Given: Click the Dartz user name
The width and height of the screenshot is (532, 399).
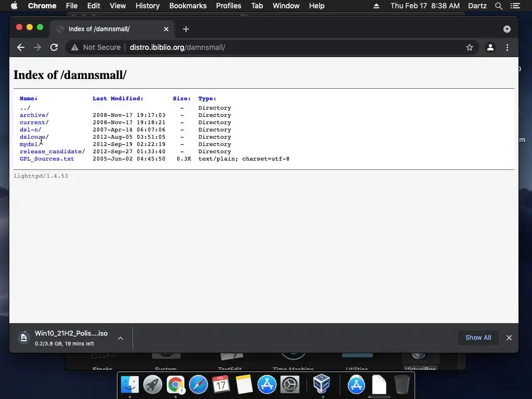Looking at the screenshot, I should tap(477, 6).
